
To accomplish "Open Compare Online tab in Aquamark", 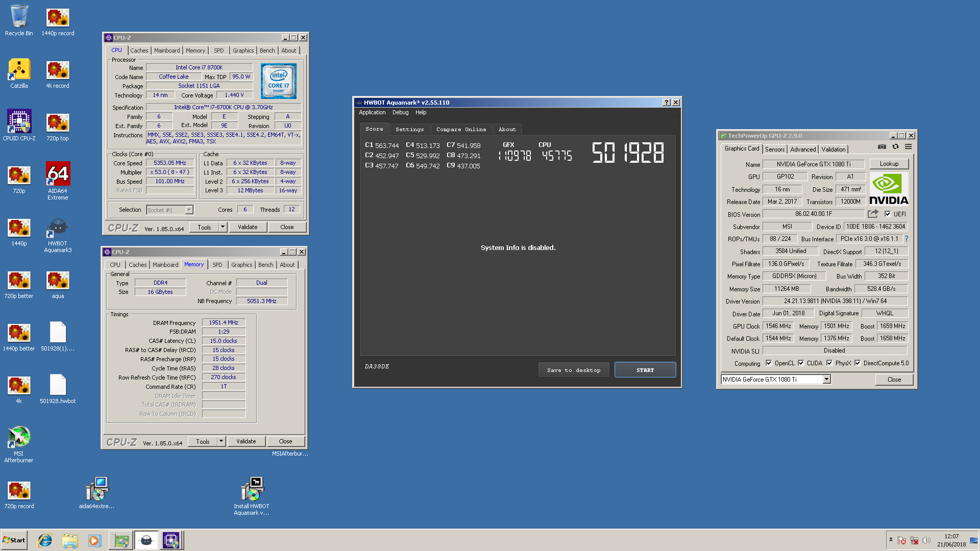I will tap(461, 129).
